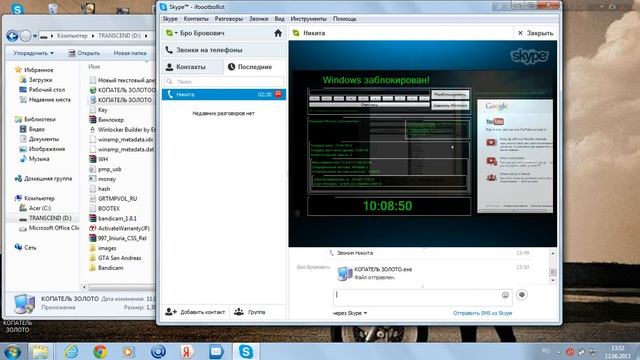
Task: Open Windows Explorer from the taskbar
Action: point(40,351)
